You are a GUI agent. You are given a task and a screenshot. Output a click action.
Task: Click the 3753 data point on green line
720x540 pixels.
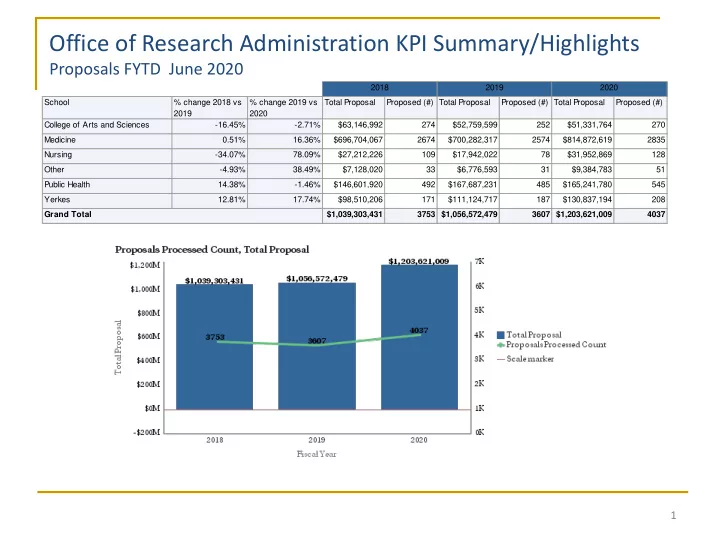(x=217, y=342)
